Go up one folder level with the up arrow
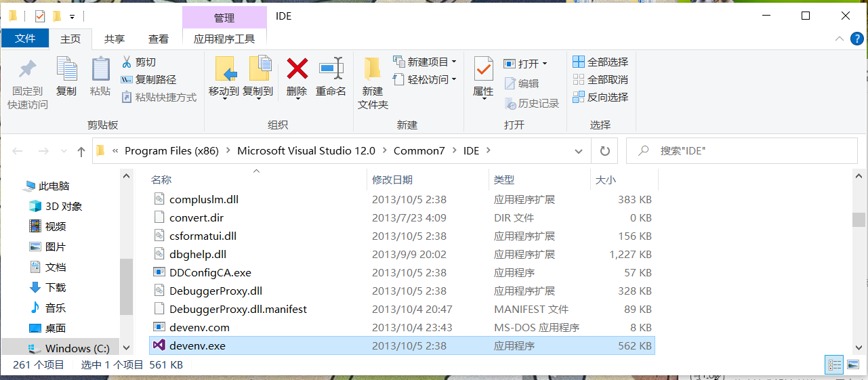The height and width of the screenshot is (380, 868). tap(81, 151)
